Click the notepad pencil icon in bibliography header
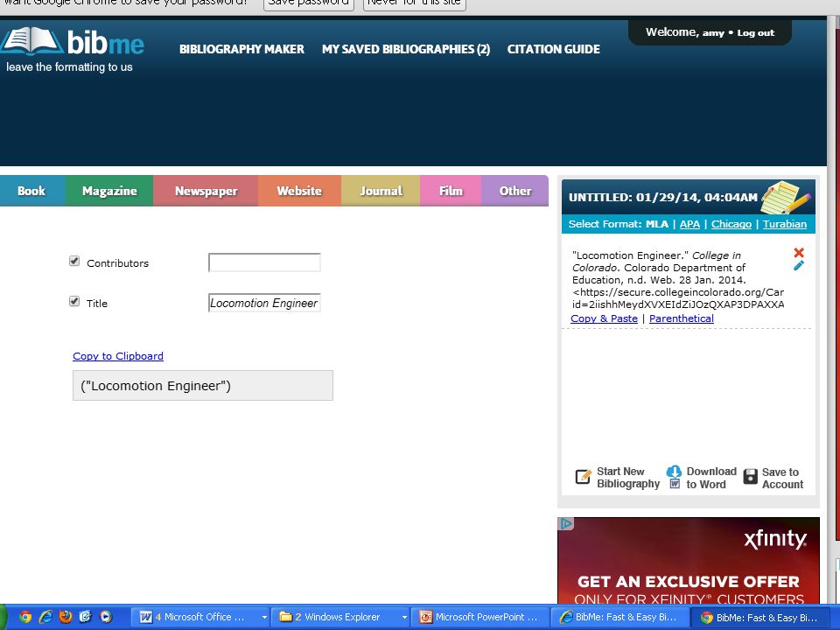 point(786,197)
